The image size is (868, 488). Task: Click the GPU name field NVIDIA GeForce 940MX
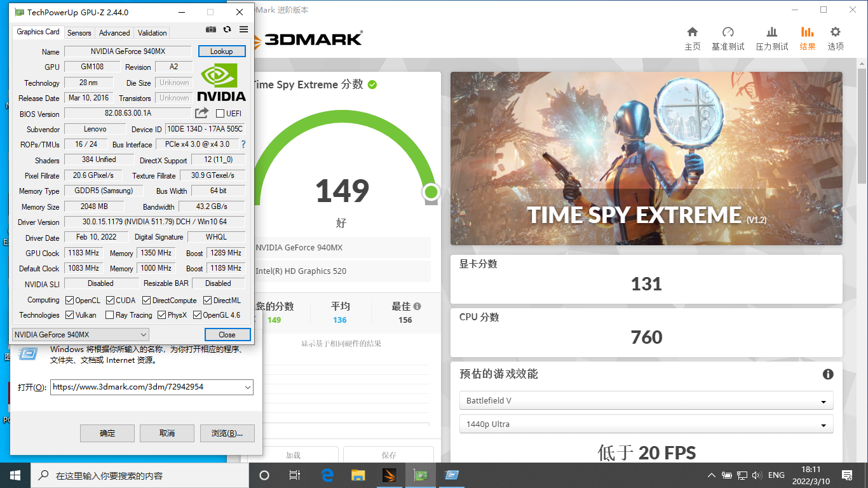pyautogui.click(x=128, y=51)
